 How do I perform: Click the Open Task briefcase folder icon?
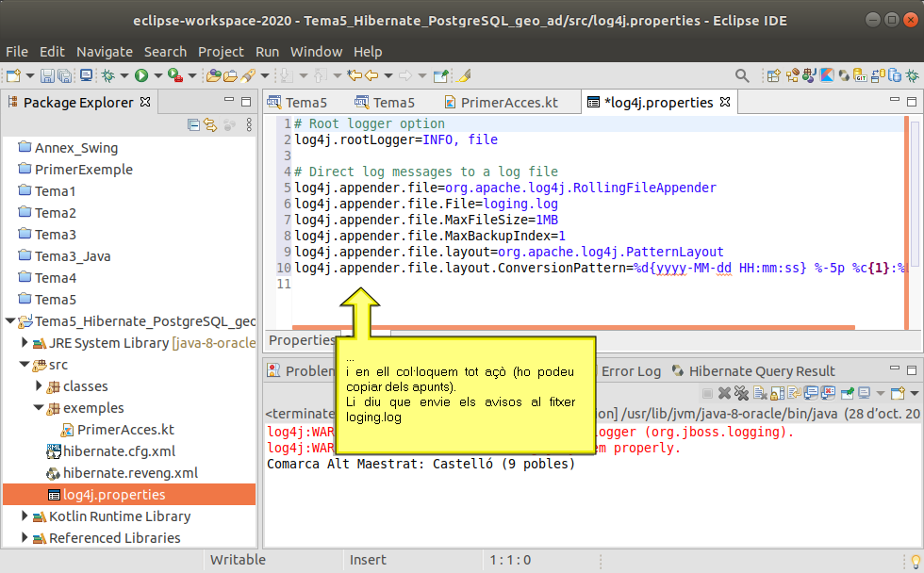(230, 75)
